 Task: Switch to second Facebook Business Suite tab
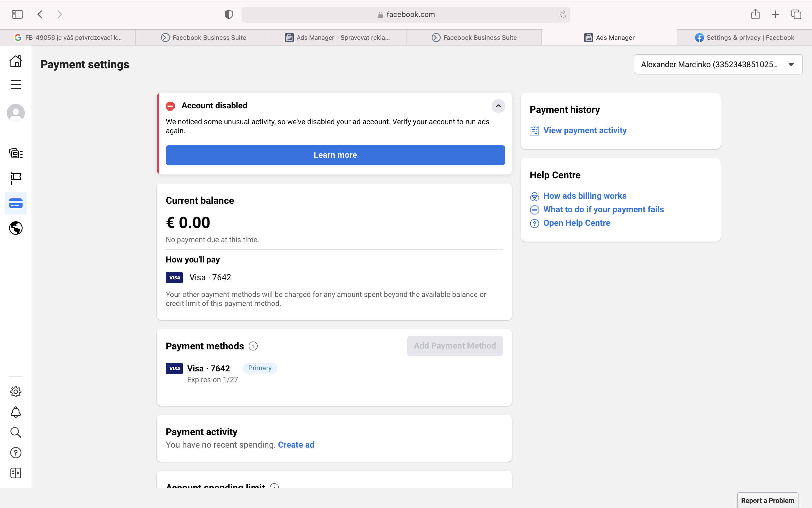coord(474,38)
